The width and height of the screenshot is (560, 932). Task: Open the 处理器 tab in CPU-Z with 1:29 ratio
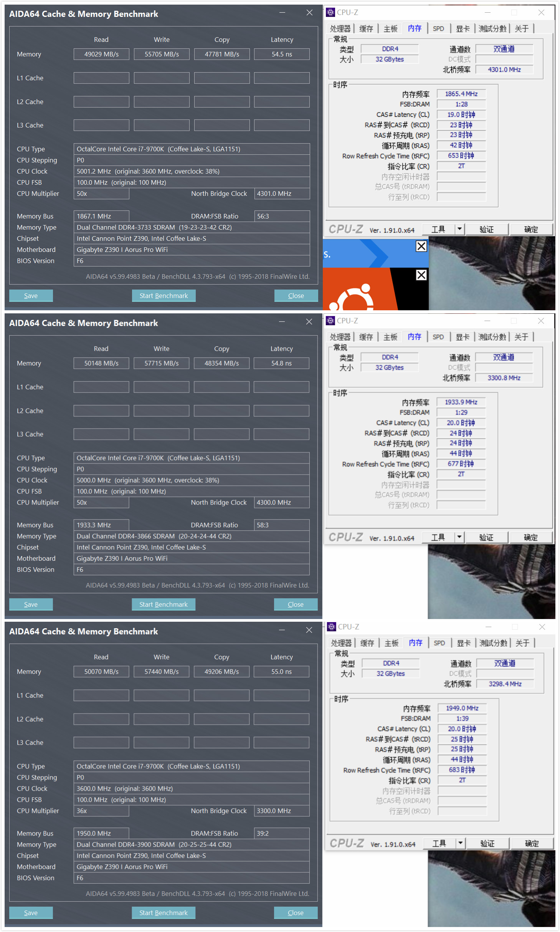340,337
